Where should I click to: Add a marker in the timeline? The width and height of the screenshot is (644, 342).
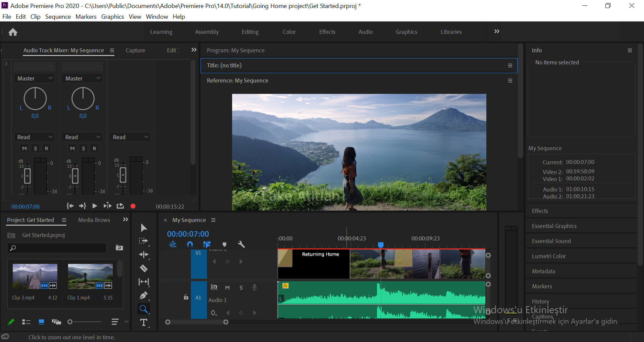(224, 244)
